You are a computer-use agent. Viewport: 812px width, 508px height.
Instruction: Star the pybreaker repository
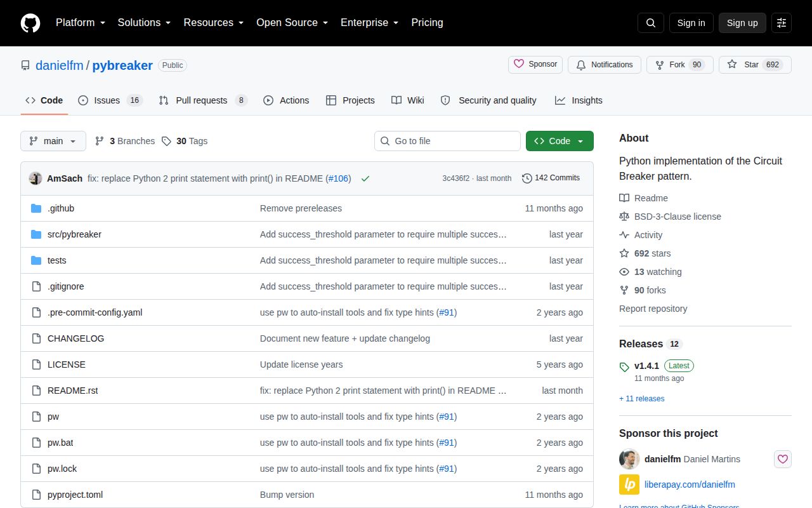tap(755, 65)
